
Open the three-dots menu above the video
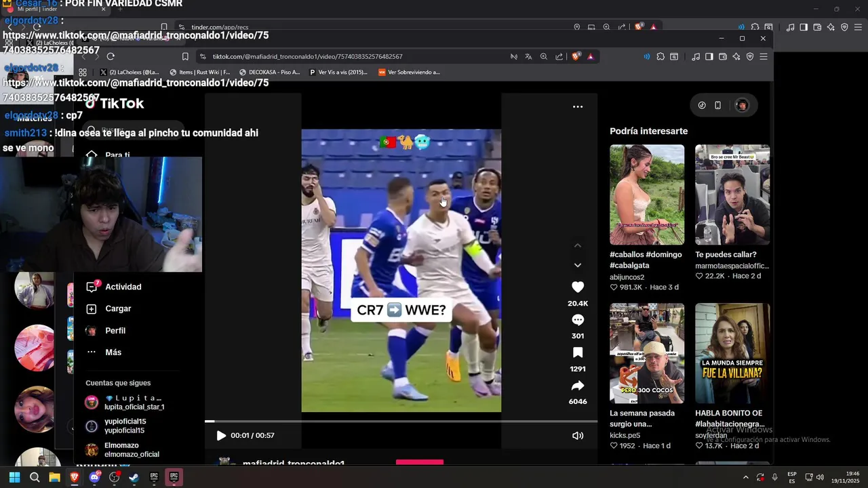coord(578,106)
